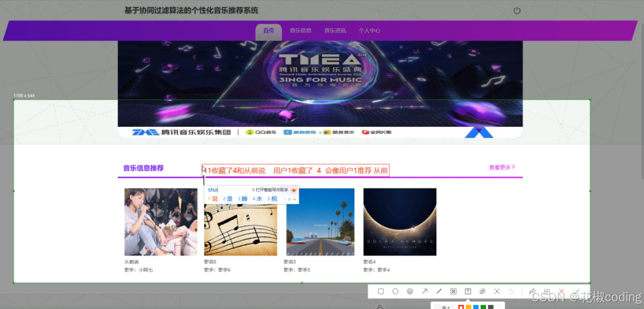
Task: Click the artist text 歌手：歌手4
Action: tap(376, 270)
